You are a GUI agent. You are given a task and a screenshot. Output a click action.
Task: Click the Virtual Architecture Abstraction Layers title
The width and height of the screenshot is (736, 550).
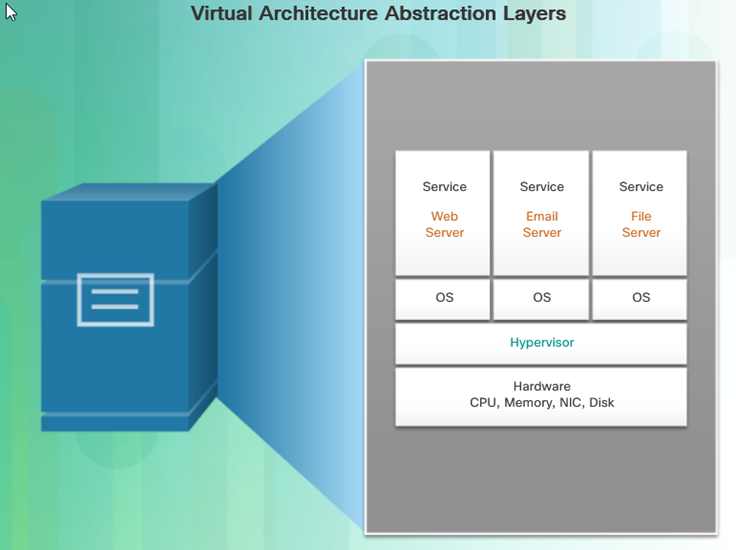[378, 14]
